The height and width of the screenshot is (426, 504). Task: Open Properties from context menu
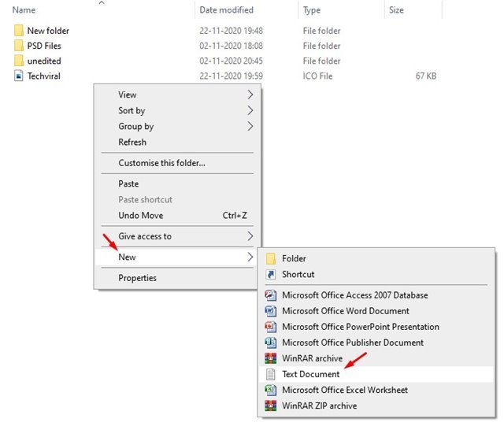click(137, 278)
